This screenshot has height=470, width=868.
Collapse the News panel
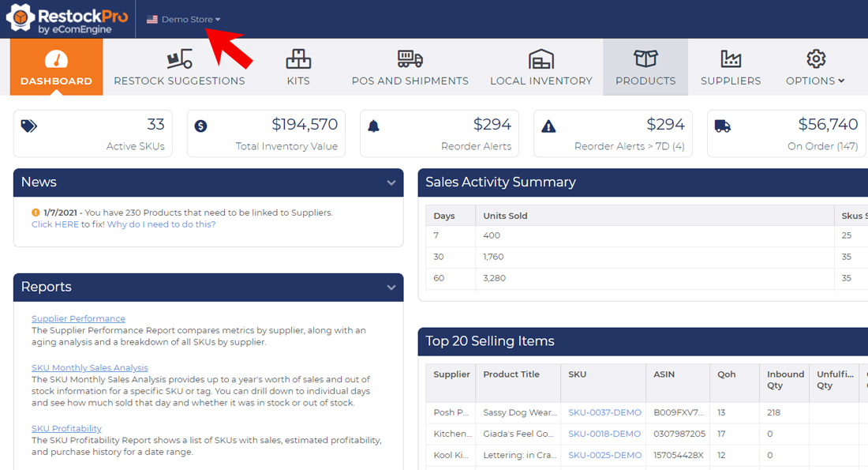click(x=391, y=182)
